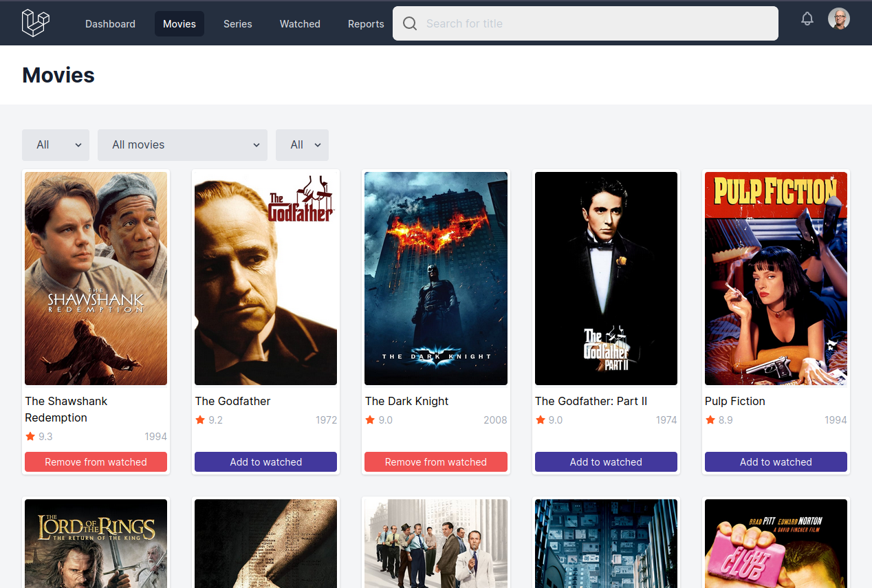
Task: Open the notifications bell
Action: pyautogui.click(x=807, y=19)
